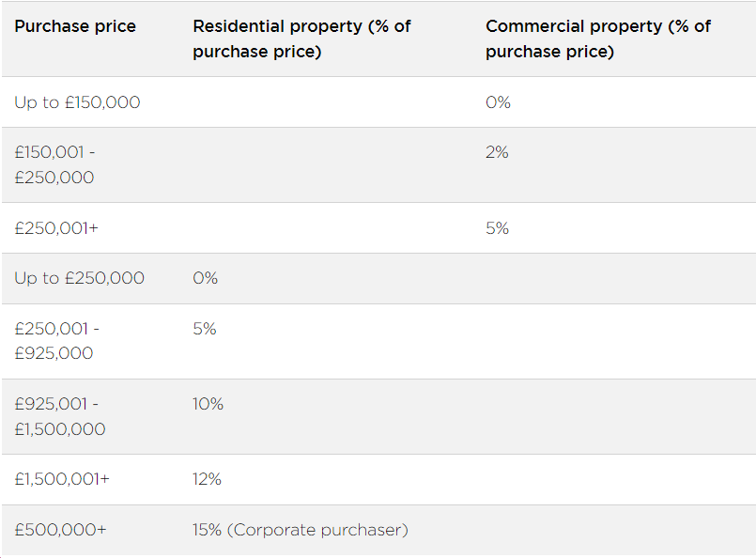This screenshot has height=558, width=756.
Task: Click the empty residential cell beside "Up to £150,000"
Action: click(328, 102)
